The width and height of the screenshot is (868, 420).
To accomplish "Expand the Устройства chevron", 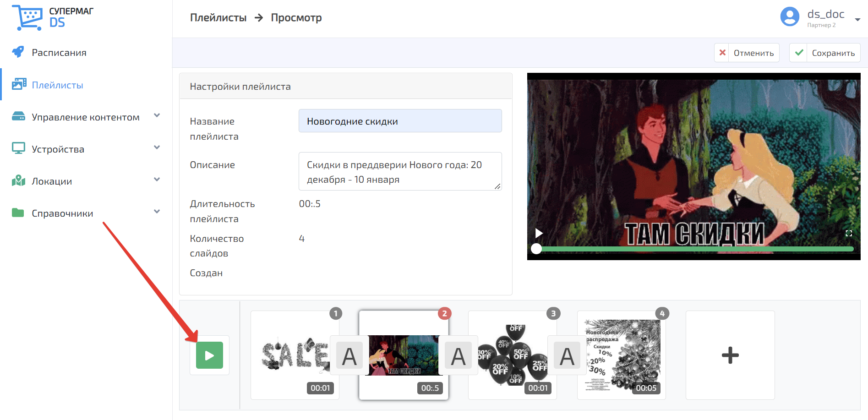I will click(157, 147).
